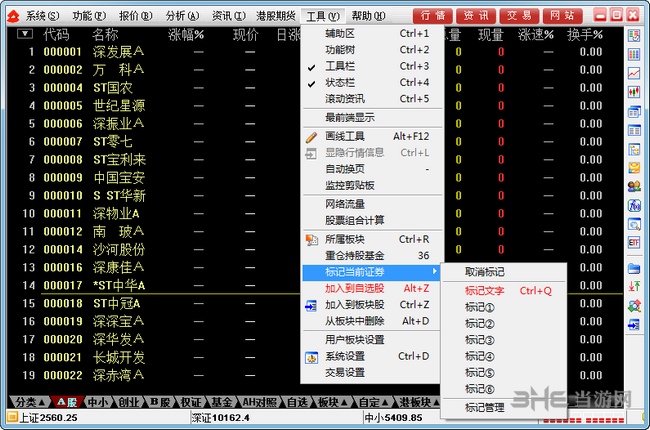Open the blue folder sidebar icon
The width and height of the screenshot is (650, 430).
[634, 269]
